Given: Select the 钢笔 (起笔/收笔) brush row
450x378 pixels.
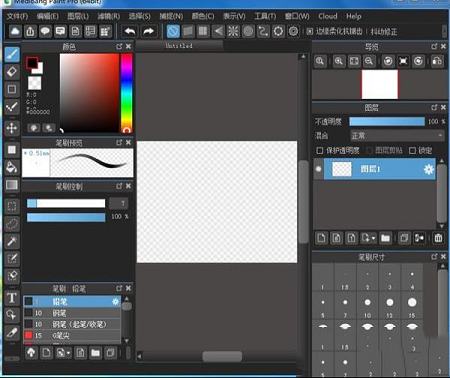Looking at the screenshot, I should (x=72, y=324).
